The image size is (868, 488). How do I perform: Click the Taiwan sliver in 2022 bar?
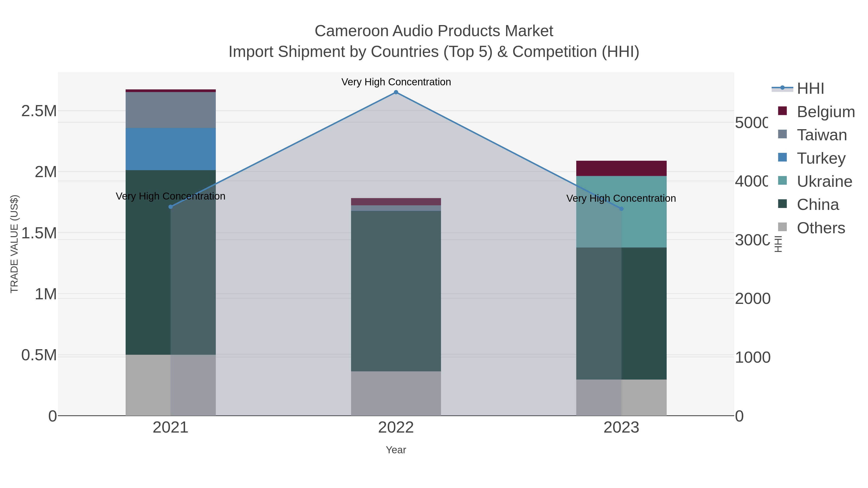pyautogui.click(x=396, y=208)
